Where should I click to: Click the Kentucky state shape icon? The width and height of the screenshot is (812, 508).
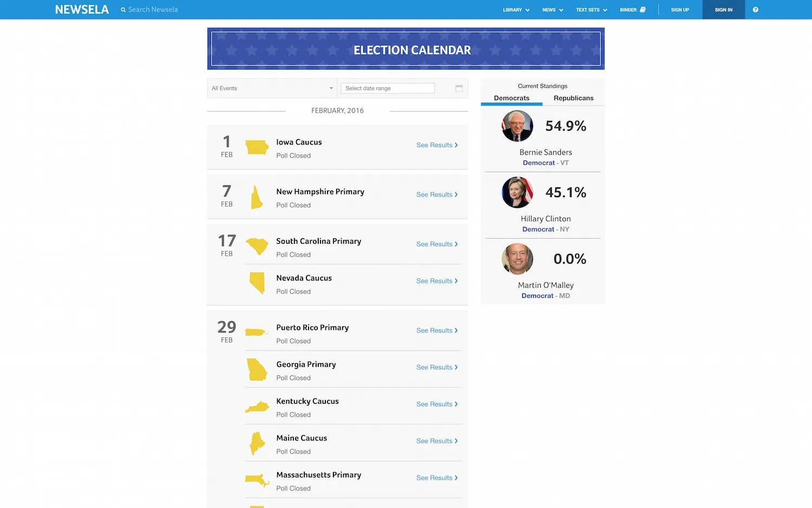click(x=257, y=407)
